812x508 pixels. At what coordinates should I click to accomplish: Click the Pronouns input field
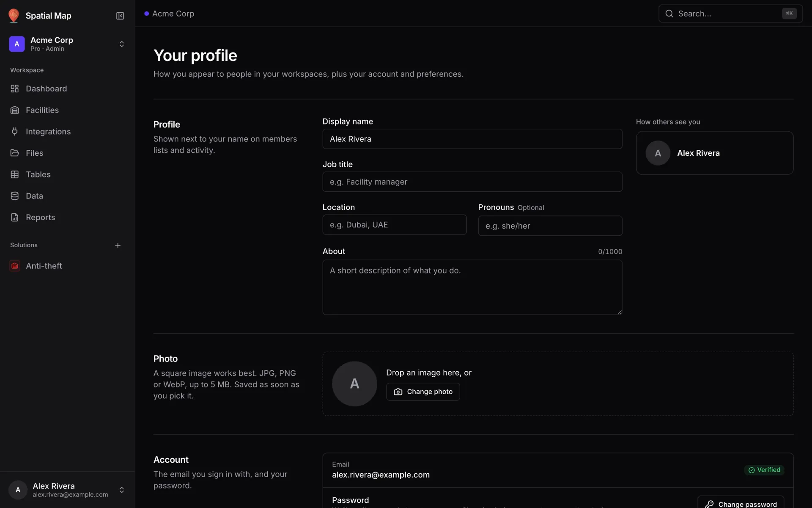[x=550, y=226]
